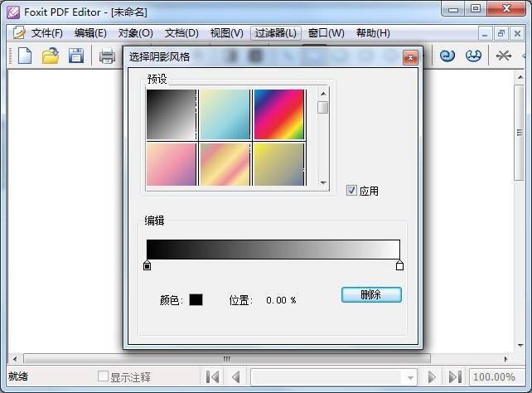Click the black-to-white gradient bar

(x=273, y=250)
